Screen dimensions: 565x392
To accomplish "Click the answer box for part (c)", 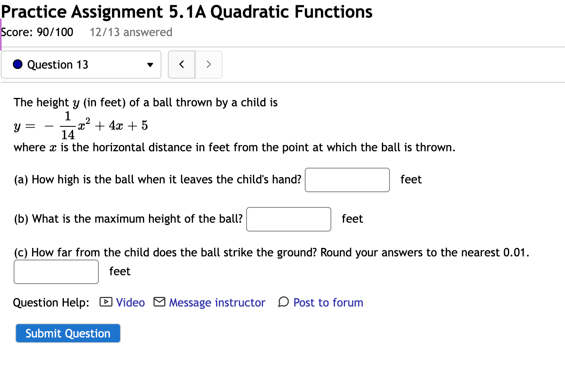I will point(56,272).
